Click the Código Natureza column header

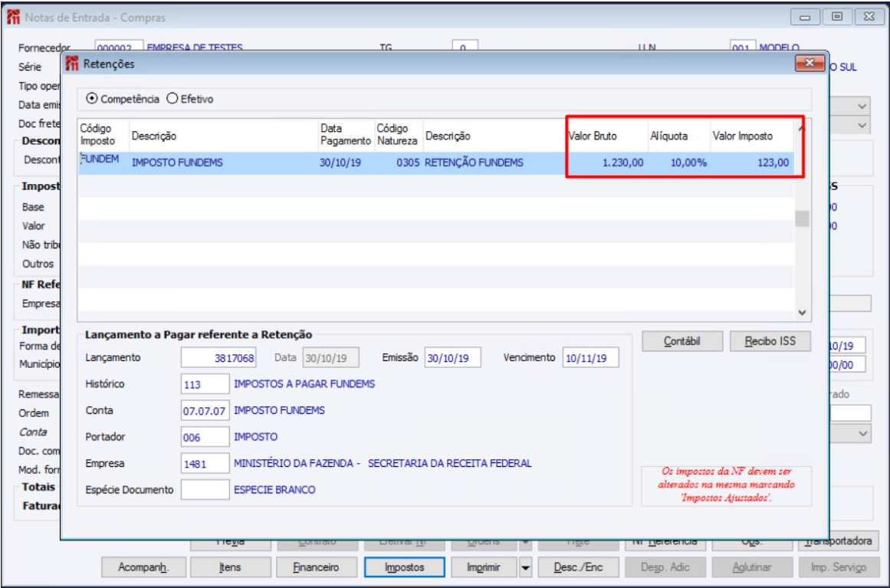(399, 135)
